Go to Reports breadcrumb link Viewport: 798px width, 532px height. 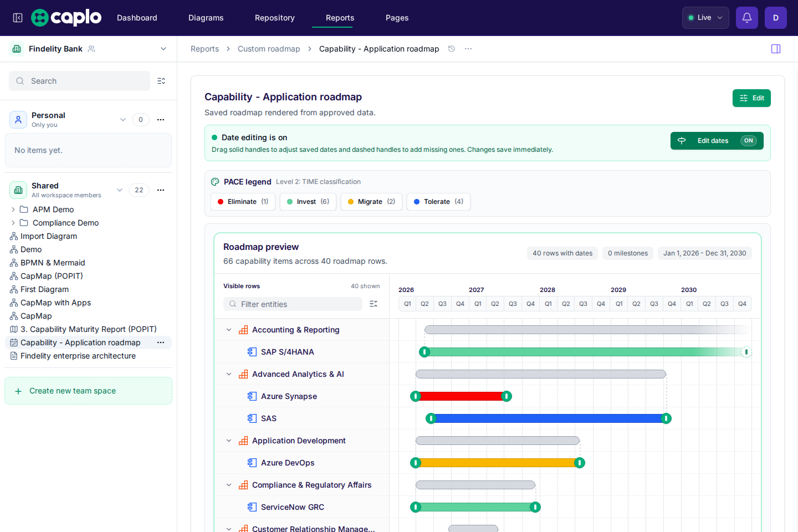click(204, 49)
